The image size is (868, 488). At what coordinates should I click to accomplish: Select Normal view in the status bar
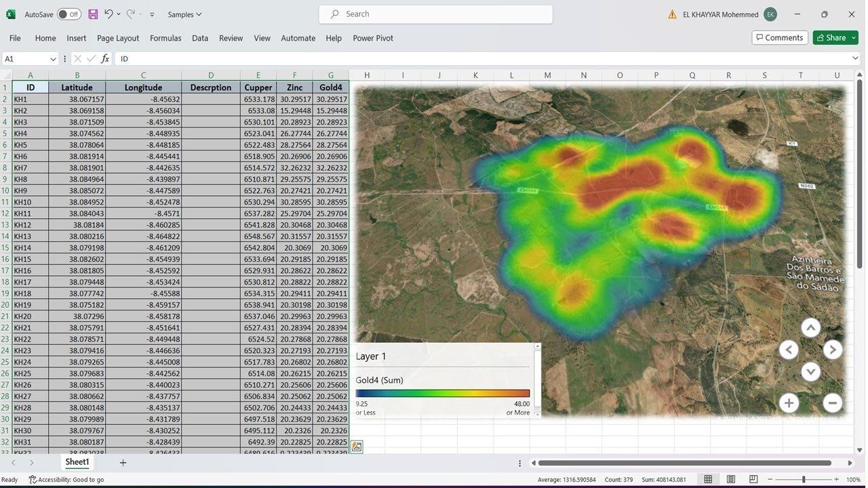pos(708,479)
